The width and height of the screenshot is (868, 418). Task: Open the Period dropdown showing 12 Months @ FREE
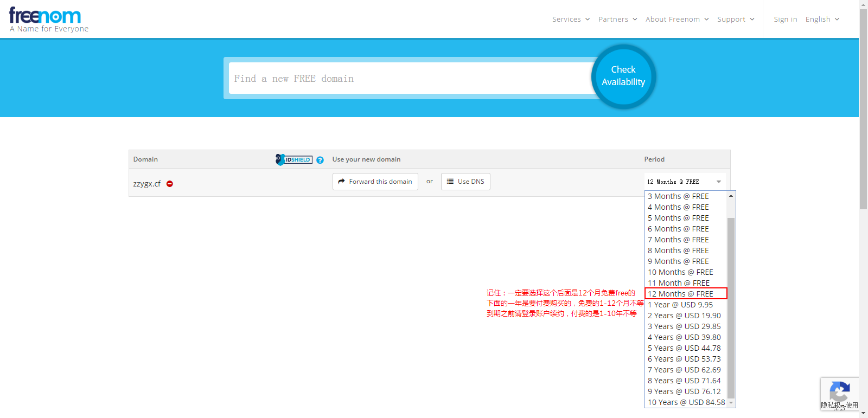pyautogui.click(x=685, y=182)
